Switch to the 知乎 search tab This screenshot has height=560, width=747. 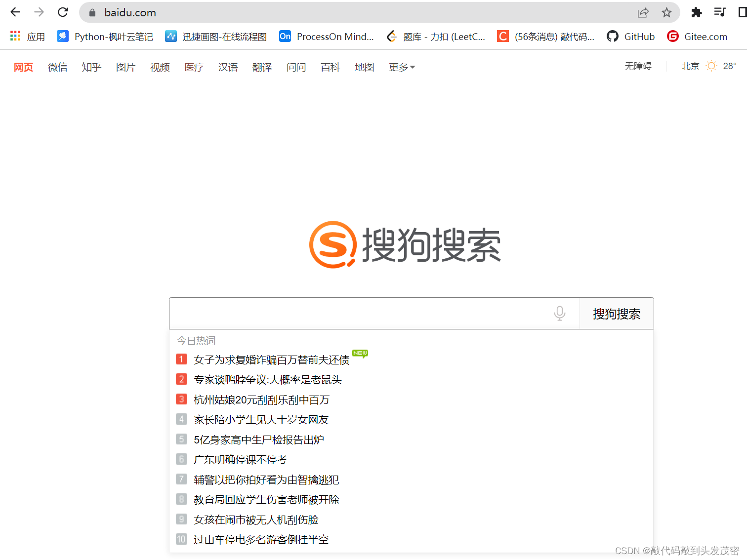click(x=92, y=67)
